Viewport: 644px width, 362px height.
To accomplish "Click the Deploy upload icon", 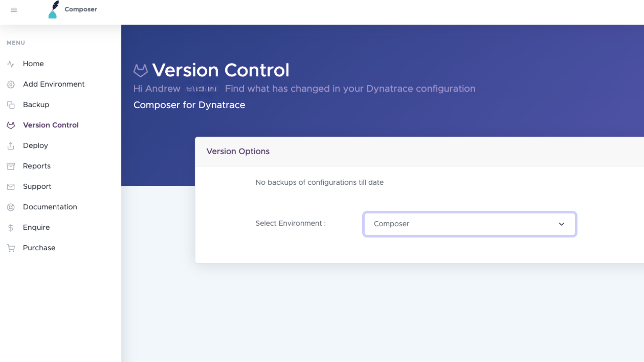I will pyautogui.click(x=11, y=146).
